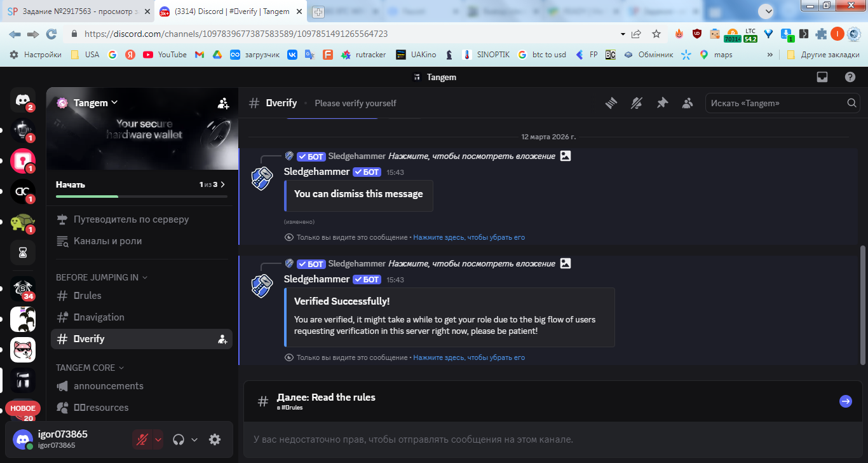Open the Discord inbox
868x463 pixels.
pos(822,77)
